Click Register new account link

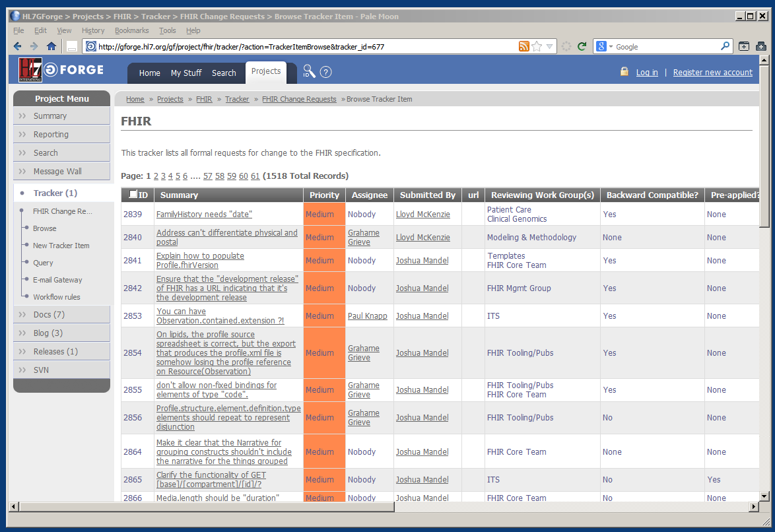point(713,72)
